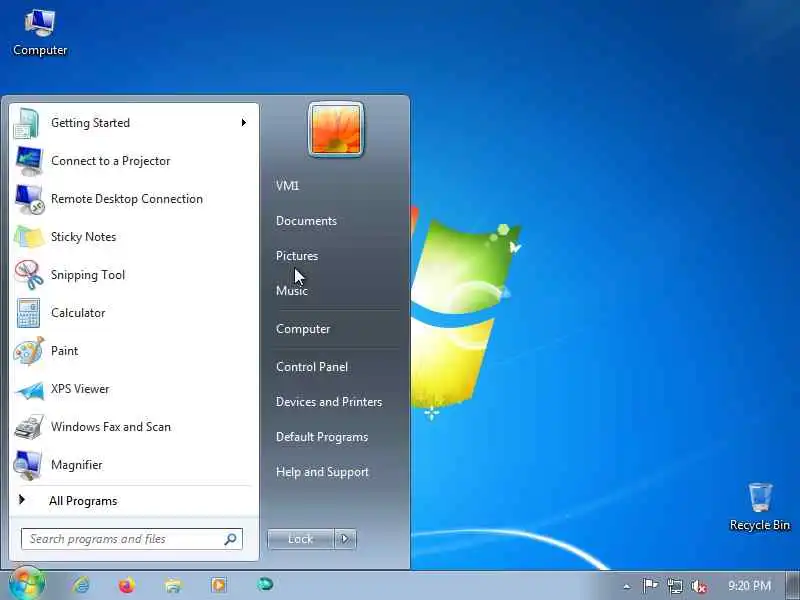Screen dimensions: 800x600
Task: Expand the Getting Started submenu arrow
Action: [244, 122]
